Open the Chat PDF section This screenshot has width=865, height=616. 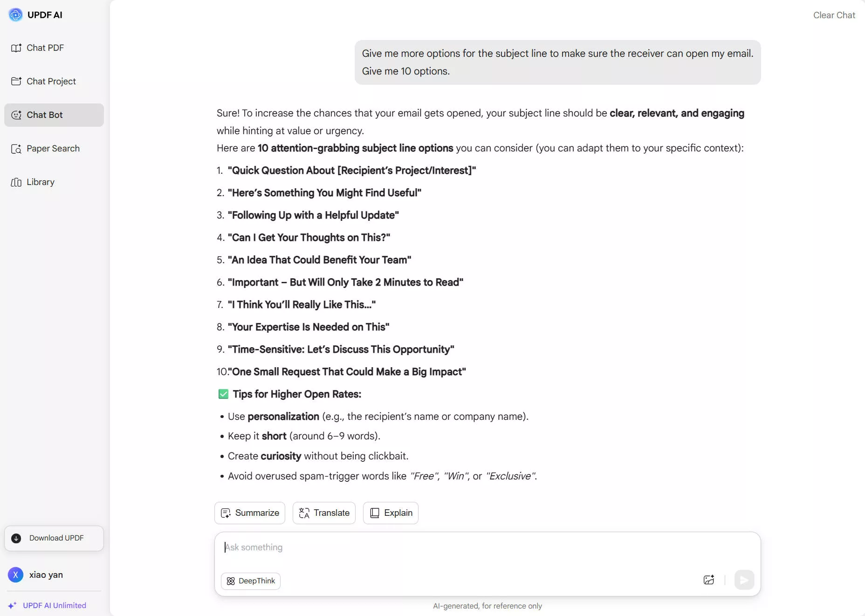click(x=45, y=48)
